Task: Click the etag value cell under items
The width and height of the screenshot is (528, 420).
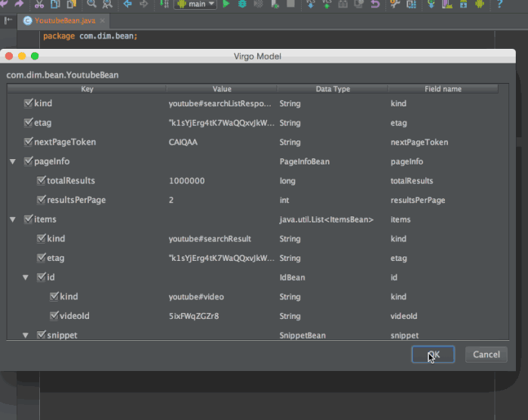Action: click(x=222, y=258)
